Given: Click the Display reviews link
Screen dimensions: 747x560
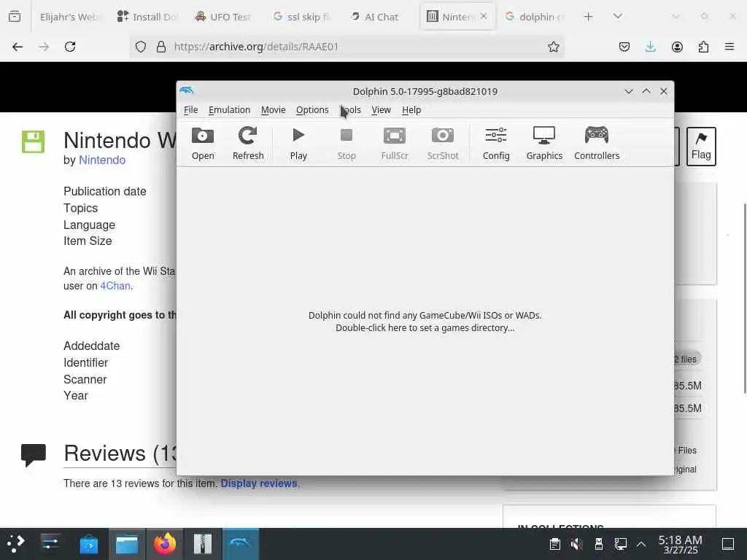Looking at the screenshot, I should [x=259, y=483].
